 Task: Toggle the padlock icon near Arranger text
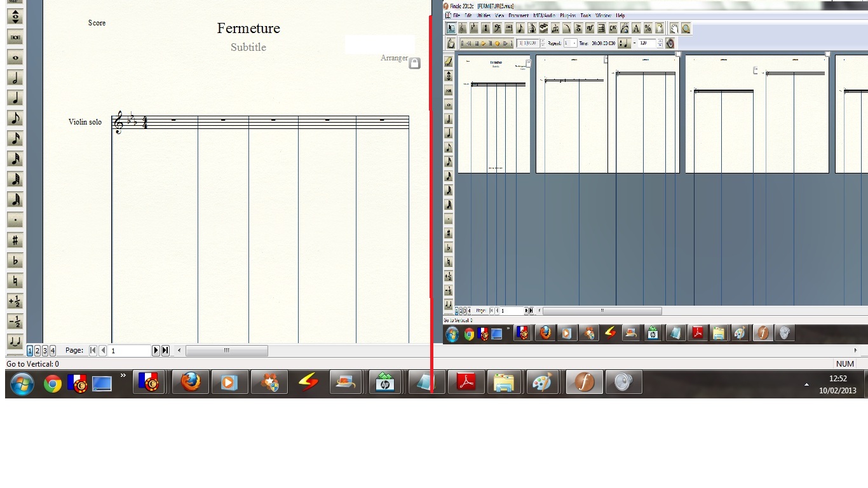(x=414, y=64)
